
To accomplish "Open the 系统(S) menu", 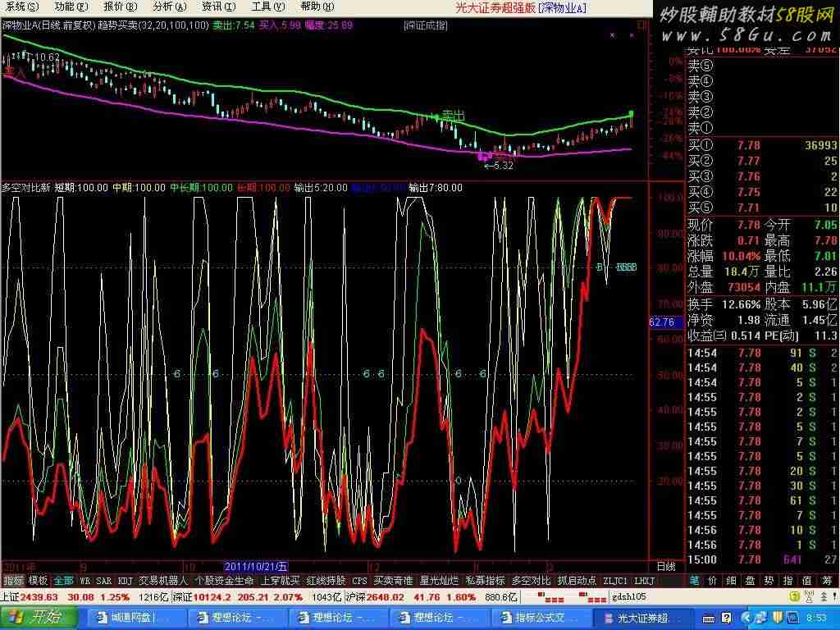I will [x=22, y=7].
